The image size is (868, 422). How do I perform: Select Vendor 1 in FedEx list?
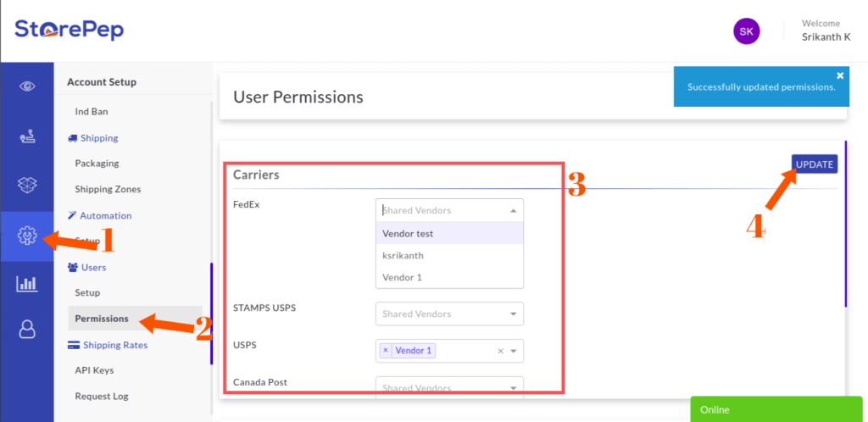coord(449,277)
